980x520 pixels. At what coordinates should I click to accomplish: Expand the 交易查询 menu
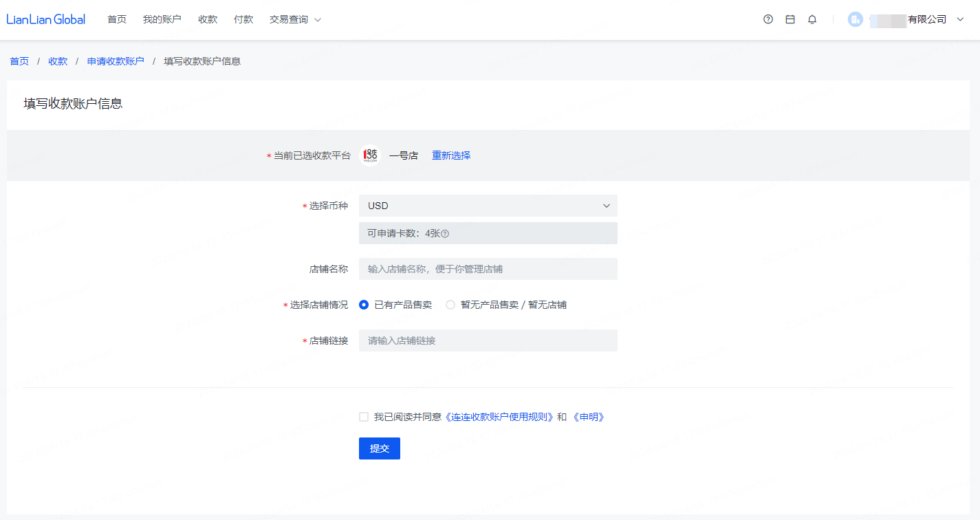pyautogui.click(x=295, y=20)
